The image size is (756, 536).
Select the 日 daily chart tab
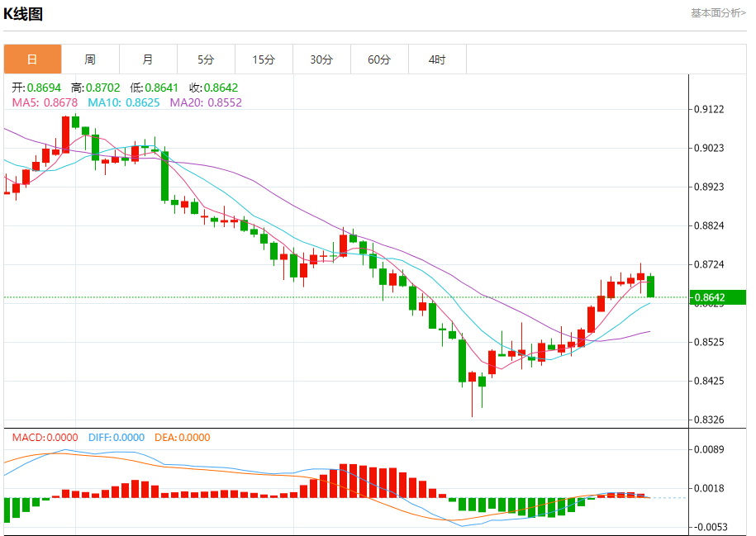[32, 59]
